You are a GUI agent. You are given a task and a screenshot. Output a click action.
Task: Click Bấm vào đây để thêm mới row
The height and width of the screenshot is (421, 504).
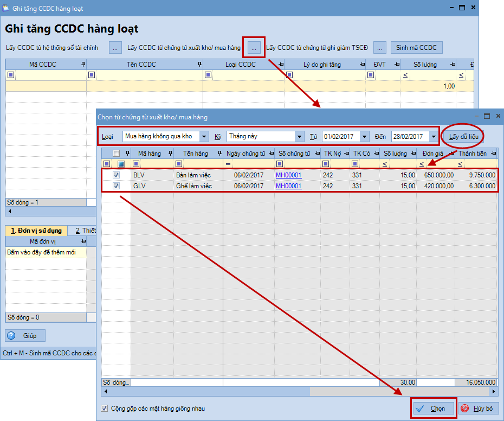coord(46,252)
